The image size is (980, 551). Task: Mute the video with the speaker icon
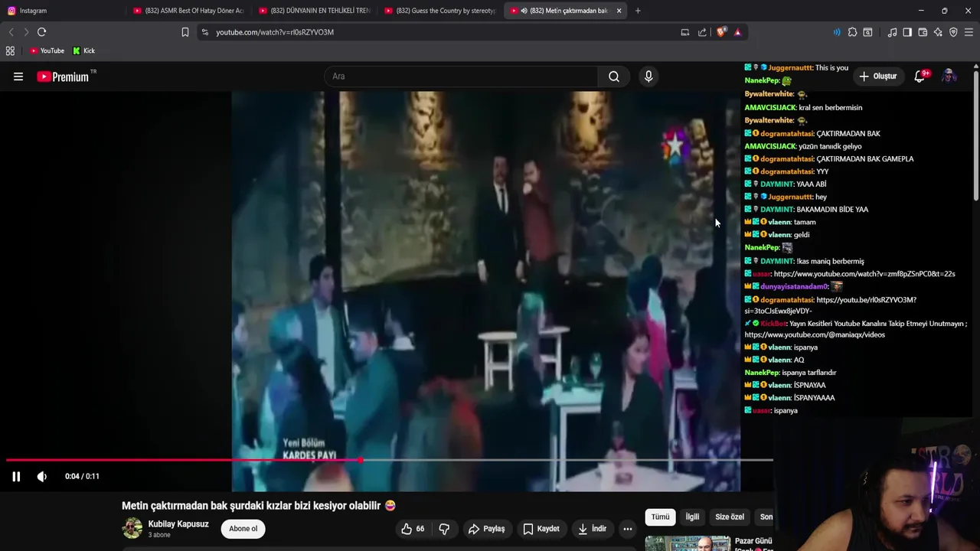(x=42, y=476)
